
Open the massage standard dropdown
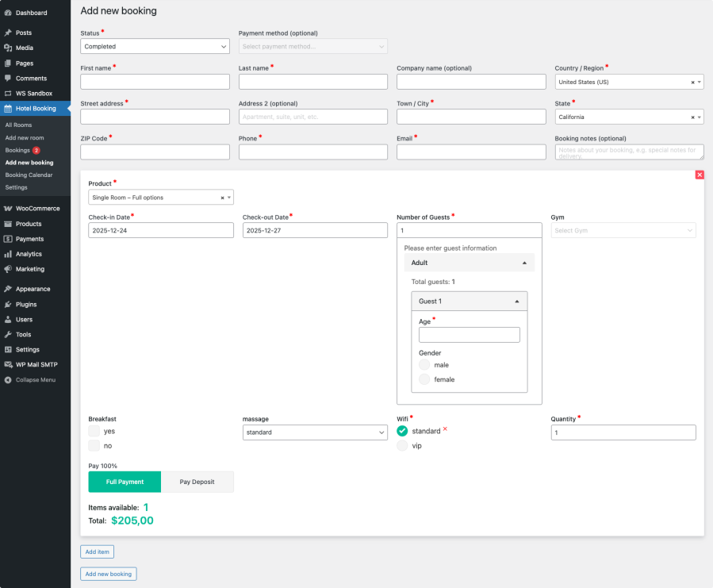point(315,432)
